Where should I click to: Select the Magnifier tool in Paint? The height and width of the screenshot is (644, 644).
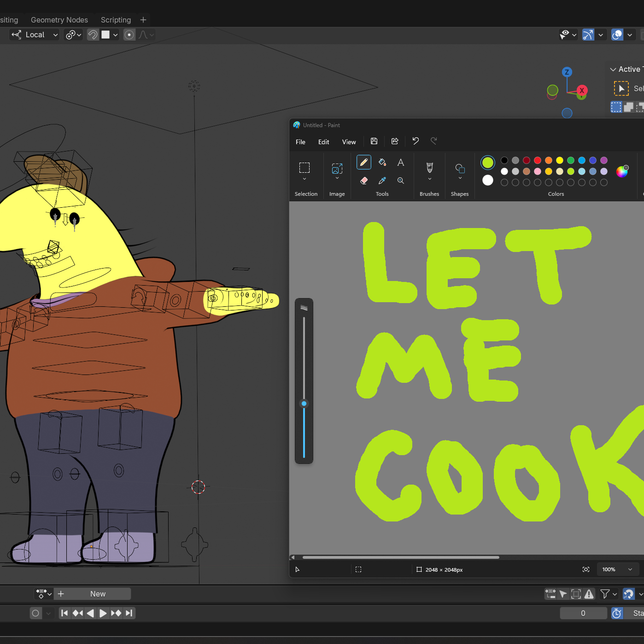(401, 181)
